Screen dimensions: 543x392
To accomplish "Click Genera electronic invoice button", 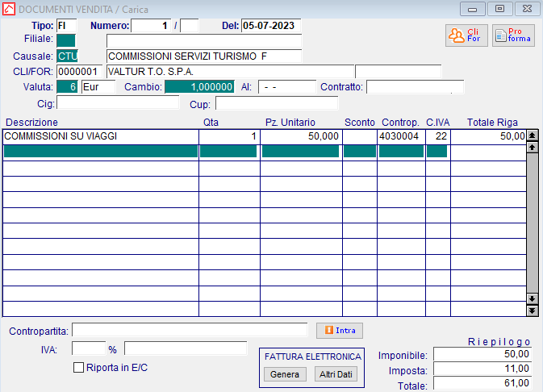I will (x=285, y=374).
